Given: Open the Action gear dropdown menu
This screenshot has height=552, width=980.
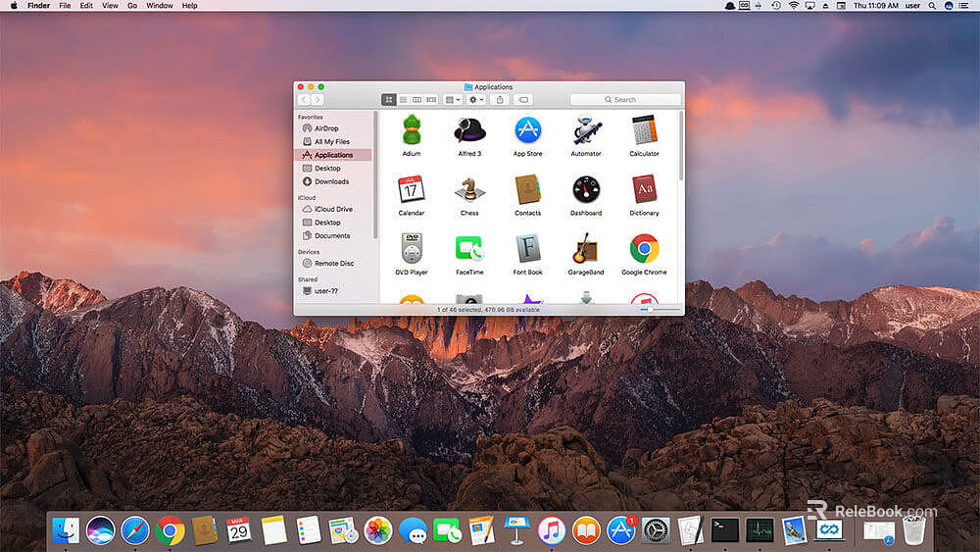Looking at the screenshot, I should pyautogui.click(x=475, y=100).
